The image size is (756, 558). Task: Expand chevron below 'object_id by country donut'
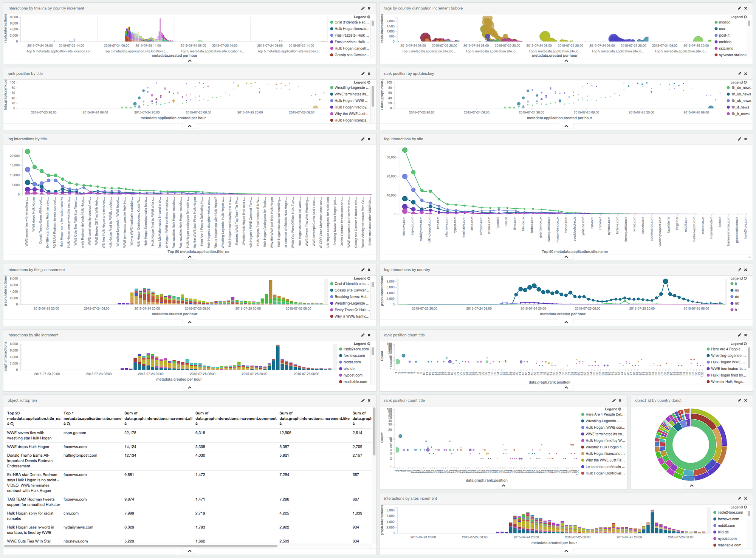tap(692, 486)
